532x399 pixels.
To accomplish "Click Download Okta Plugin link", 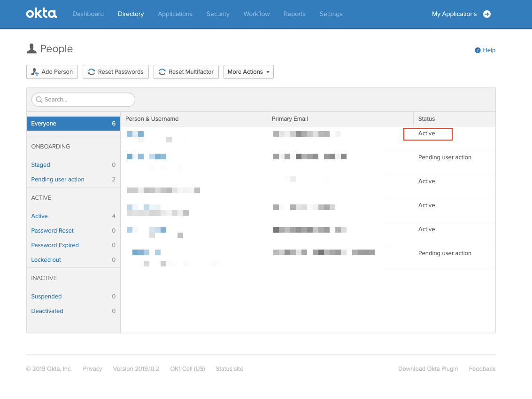I will (428, 369).
